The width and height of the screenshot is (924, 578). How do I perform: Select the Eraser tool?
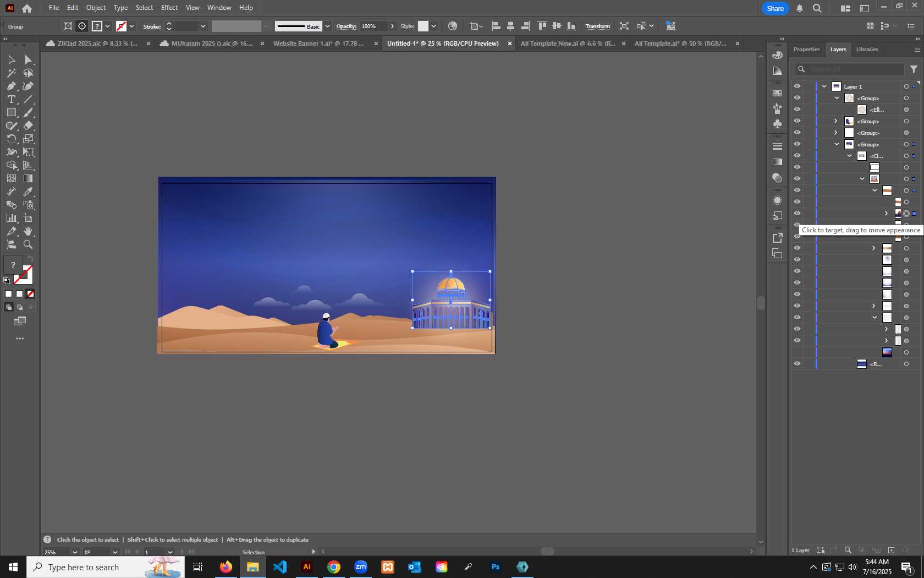pyautogui.click(x=28, y=126)
